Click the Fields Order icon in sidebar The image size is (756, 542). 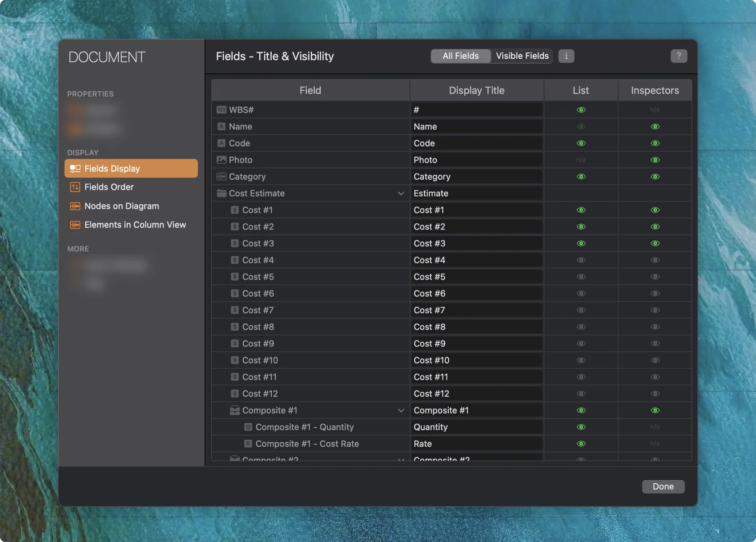coord(75,187)
